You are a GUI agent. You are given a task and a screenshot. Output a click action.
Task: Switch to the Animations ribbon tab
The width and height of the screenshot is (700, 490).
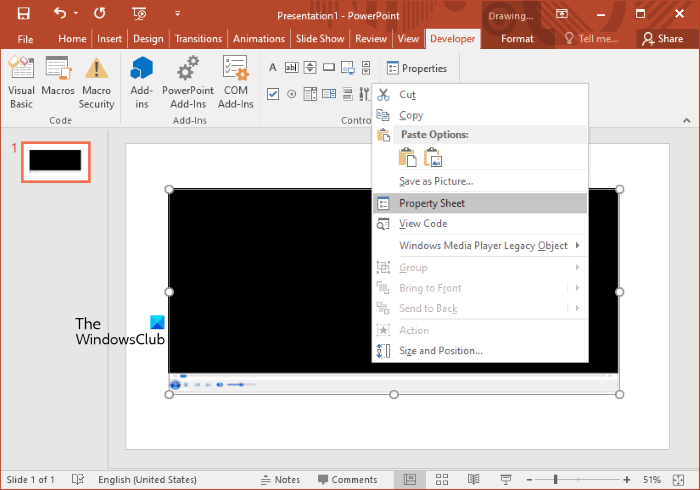[258, 39]
